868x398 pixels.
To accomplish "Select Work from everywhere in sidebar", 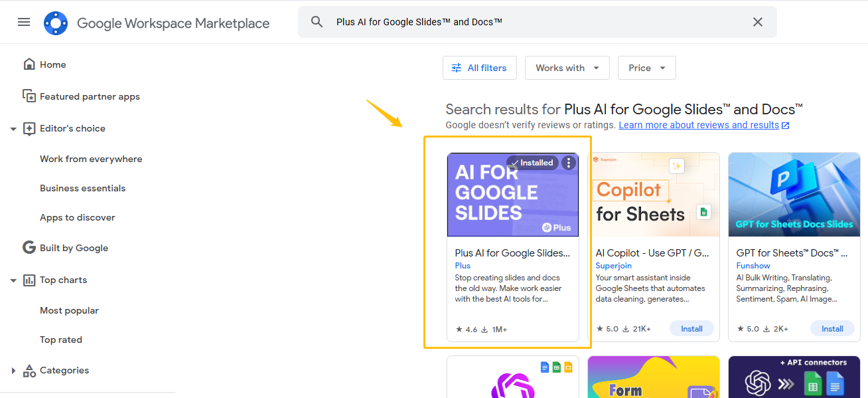I will (x=91, y=159).
